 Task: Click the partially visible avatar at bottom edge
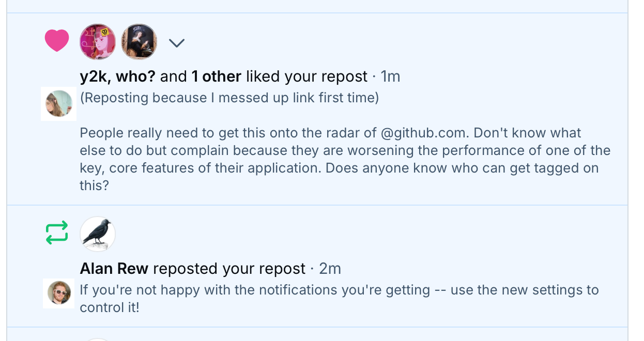tap(98, 339)
